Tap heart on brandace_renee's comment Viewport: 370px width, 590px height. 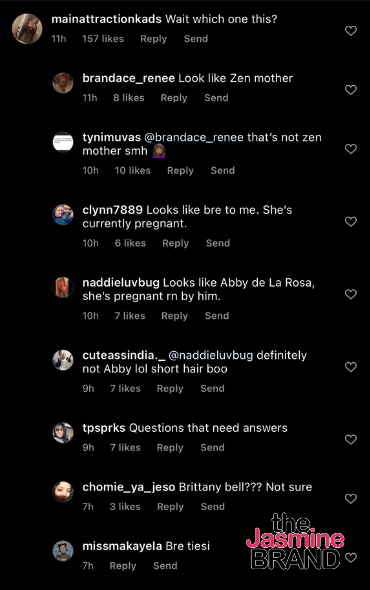click(351, 90)
